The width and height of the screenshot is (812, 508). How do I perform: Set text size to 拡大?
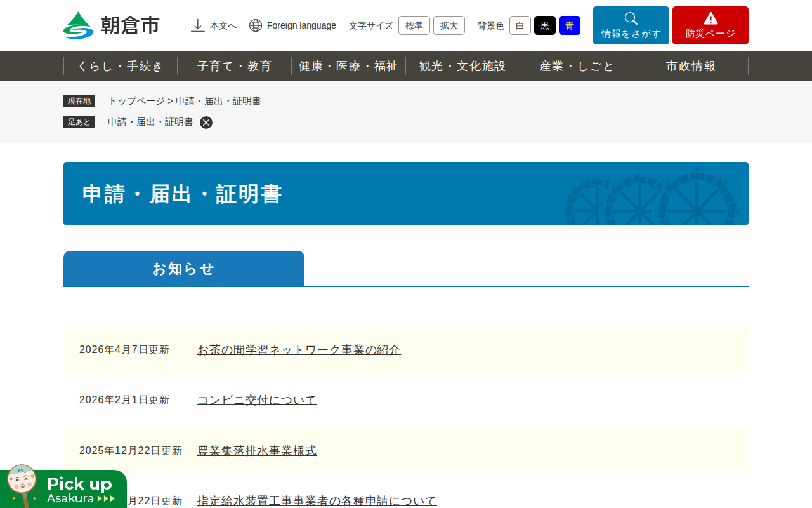[449, 25]
